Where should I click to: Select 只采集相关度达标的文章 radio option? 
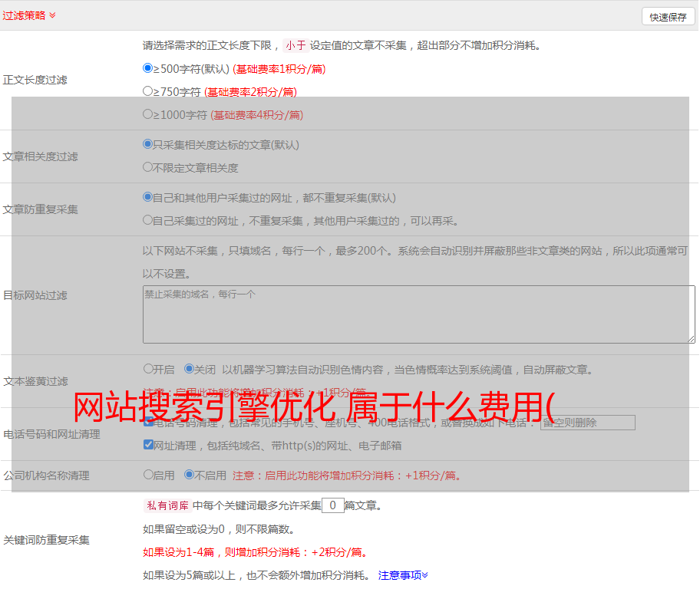click(x=148, y=143)
